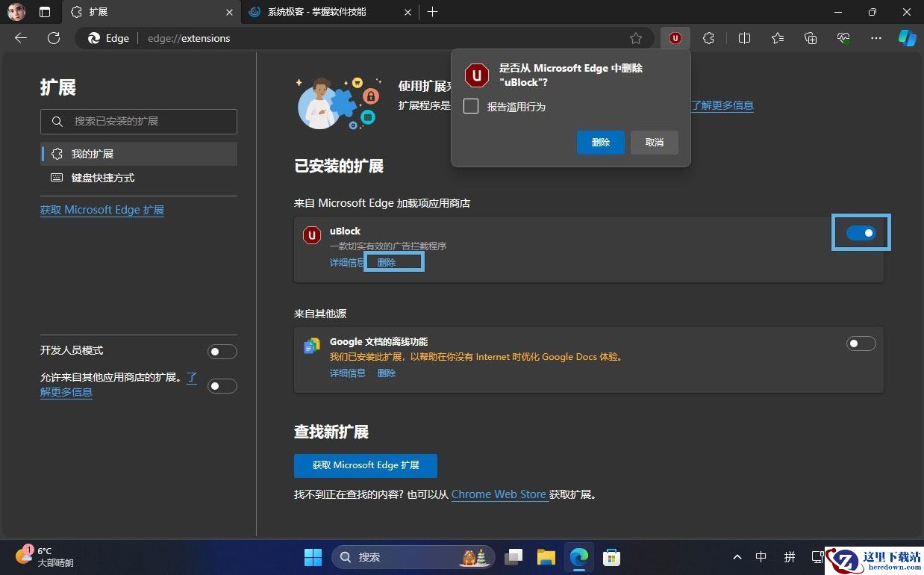Click 删除 link under uBlock
The image size is (924, 575).
point(387,263)
